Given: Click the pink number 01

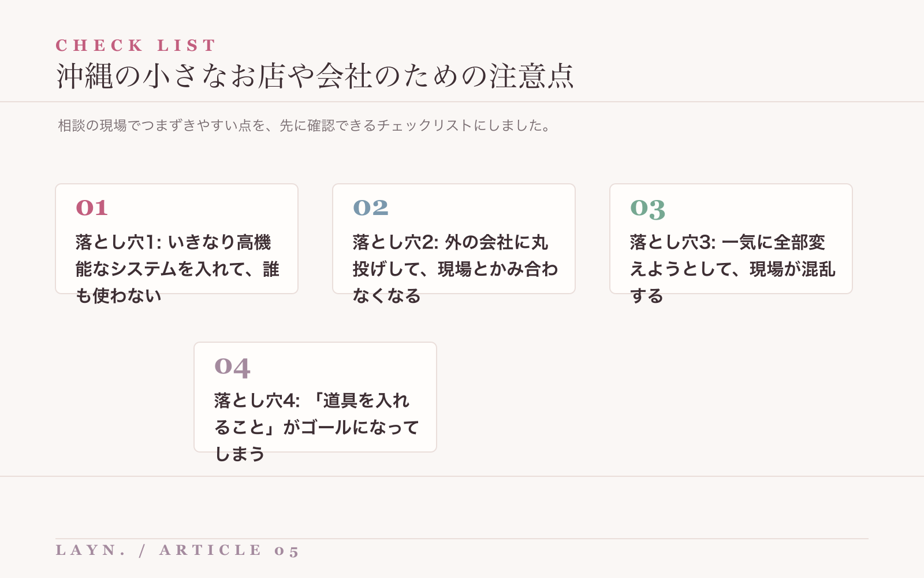Looking at the screenshot, I should coord(92,208).
